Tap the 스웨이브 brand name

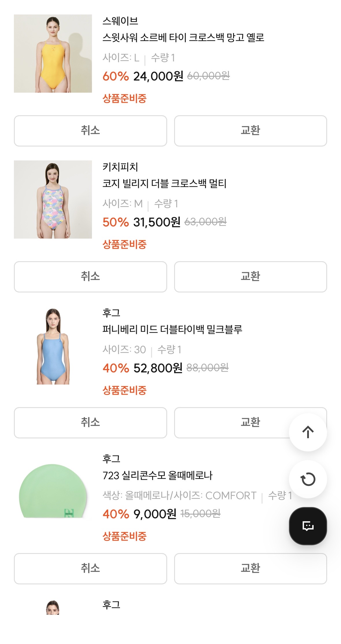[120, 21]
